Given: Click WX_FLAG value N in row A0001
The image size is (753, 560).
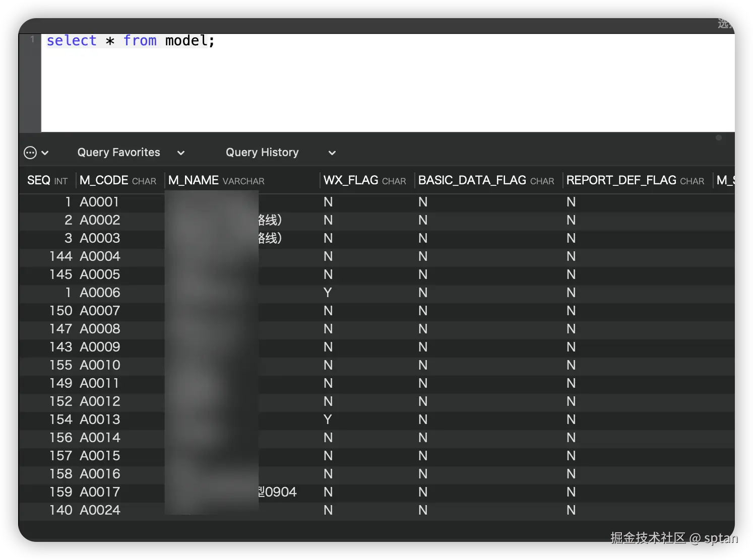Looking at the screenshot, I should pos(328,202).
